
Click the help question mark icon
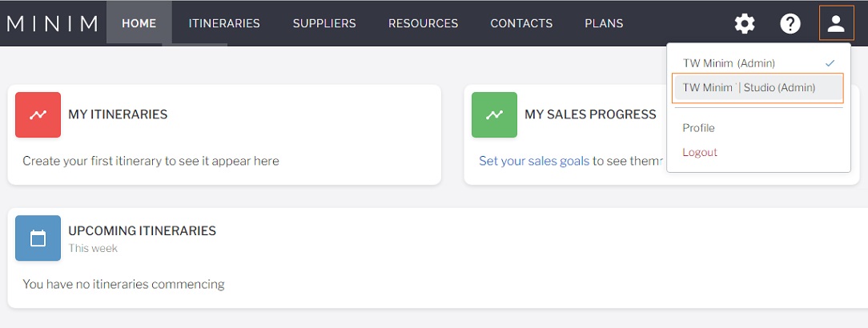(790, 24)
